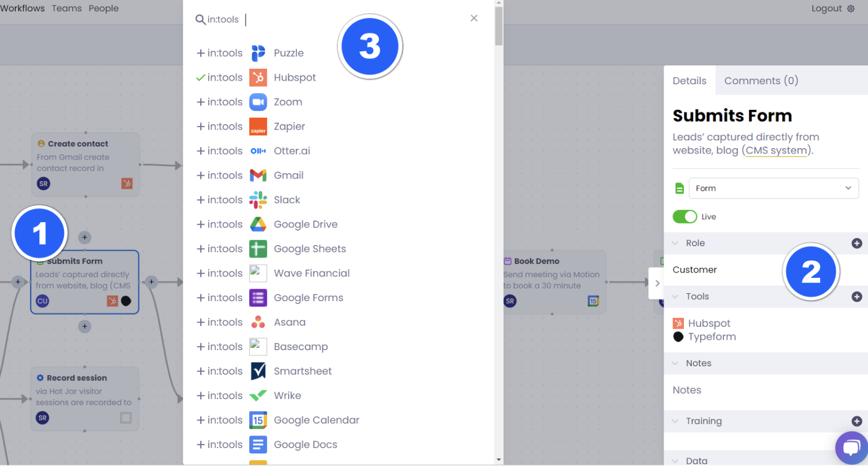Viewport: 868px width, 466px height.
Task: Click the Logout button
Action: (825, 8)
